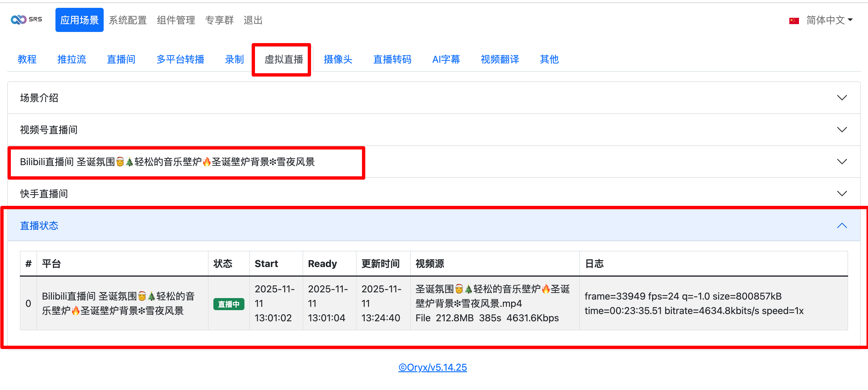Expand the 视频号直播间 panel
This screenshot has height=390, width=868.
tap(841, 130)
